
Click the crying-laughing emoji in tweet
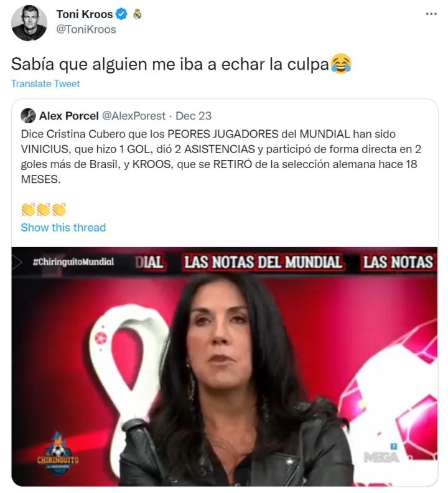coord(341,64)
